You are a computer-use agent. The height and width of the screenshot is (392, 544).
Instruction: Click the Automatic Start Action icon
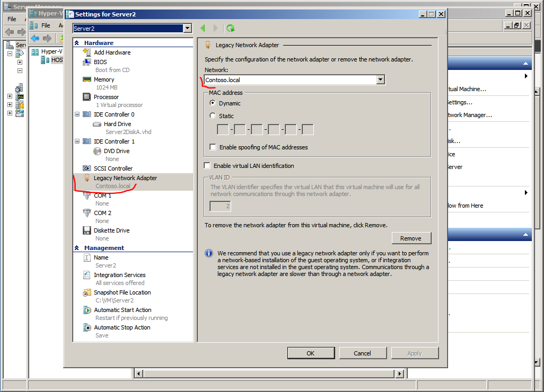(87, 310)
